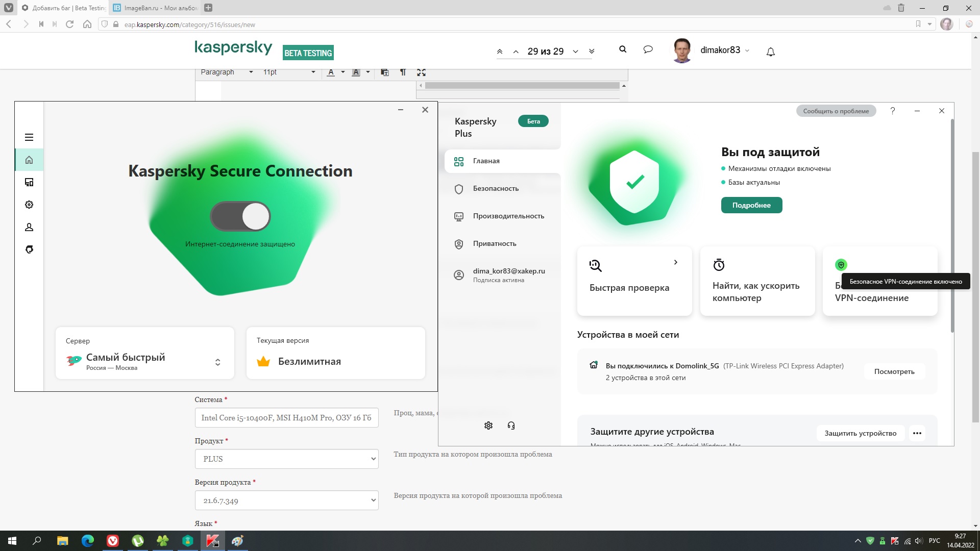Viewport: 980px width, 551px height.
Task: Open the Продукт PLUS dropdown
Action: click(286, 459)
